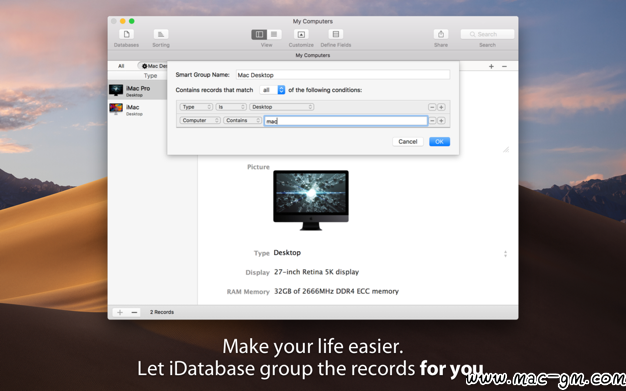Screen dimensions: 626x391
Task: Delete record with bottom minus button
Action: pyautogui.click(x=135, y=312)
